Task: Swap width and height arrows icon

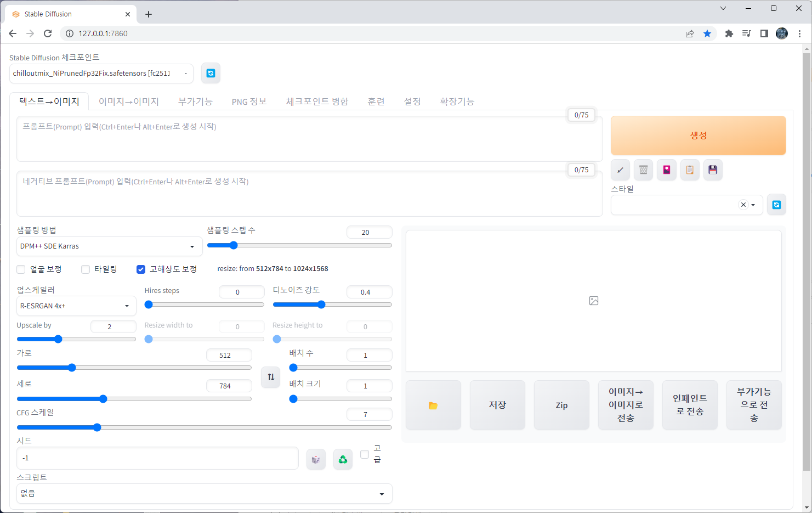Action: coord(271,377)
